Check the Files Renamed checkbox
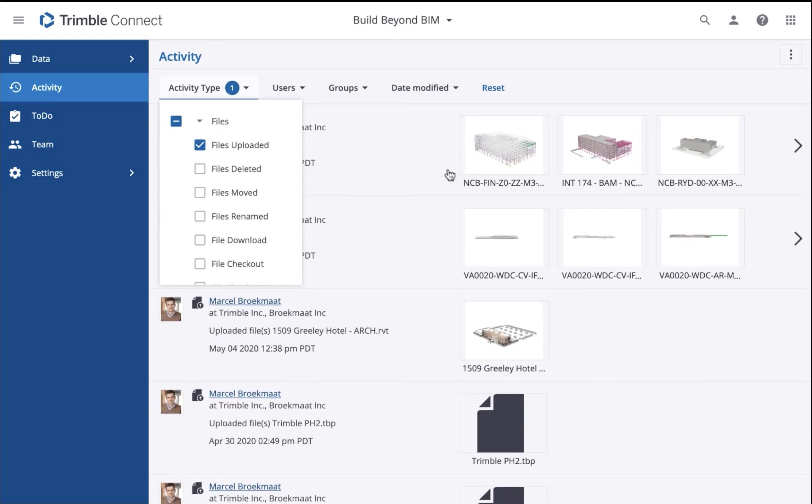 (x=200, y=216)
